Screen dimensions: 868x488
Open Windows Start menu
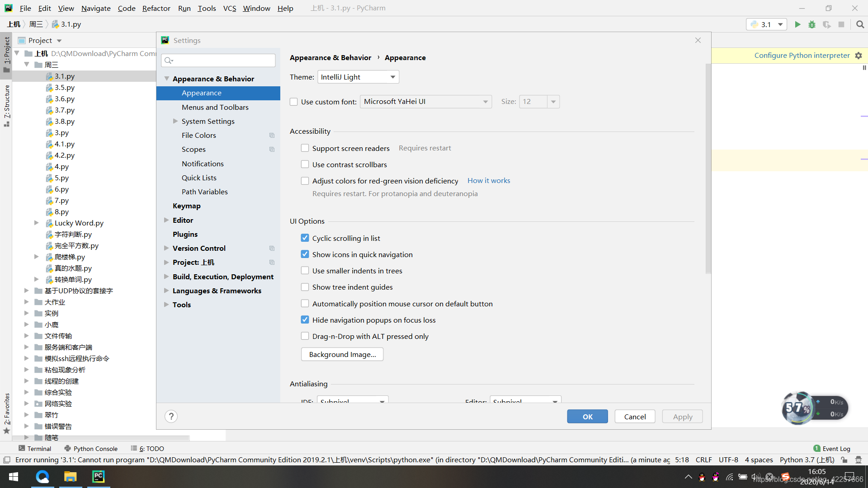pos(14,477)
